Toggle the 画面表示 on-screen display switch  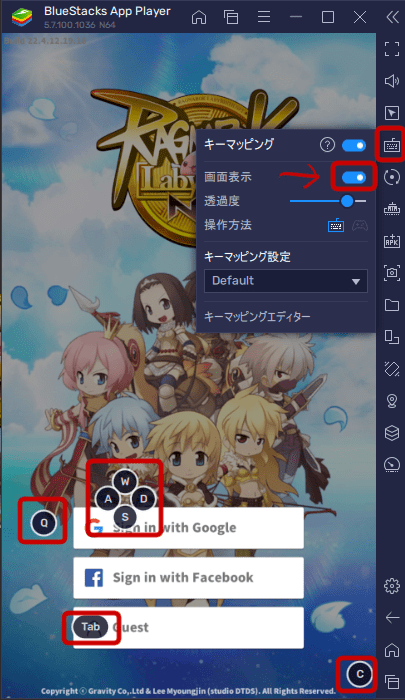(354, 177)
